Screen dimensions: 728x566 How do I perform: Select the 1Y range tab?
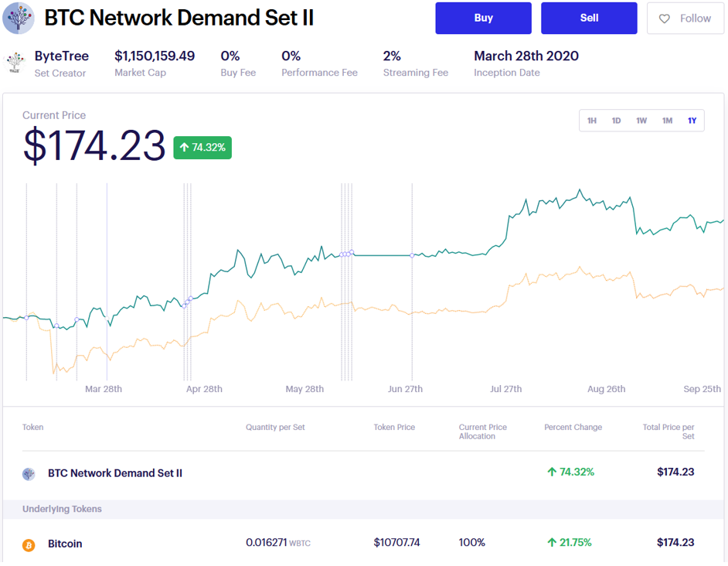(x=692, y=121)
